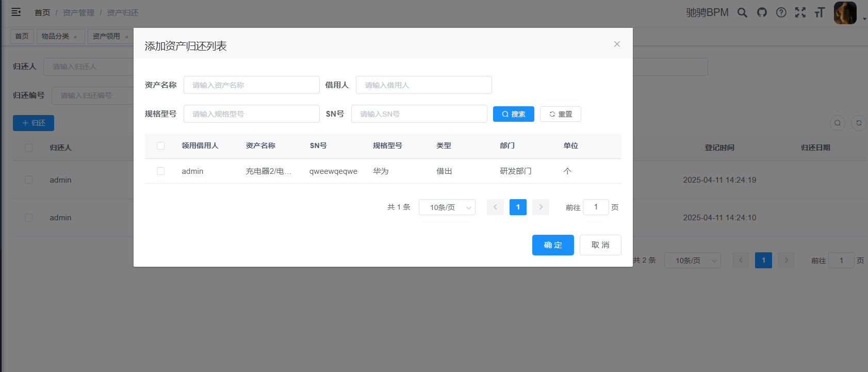Focus the 资产名称 input field
Screen dimensions: 868x372
tap(252, 85)
